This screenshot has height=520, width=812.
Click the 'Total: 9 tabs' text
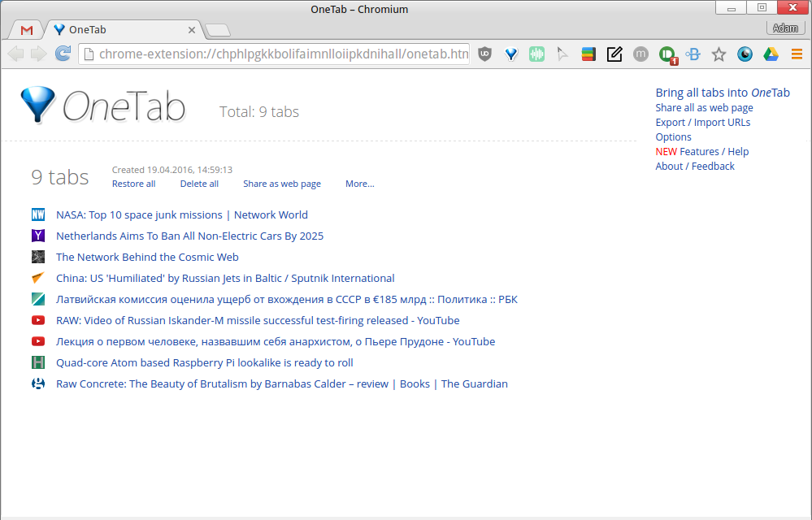click(x=259, y=112)
